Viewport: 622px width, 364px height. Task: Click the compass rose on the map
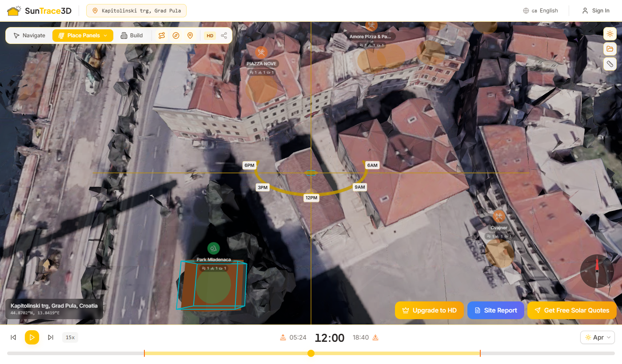[x=597, y=271]
